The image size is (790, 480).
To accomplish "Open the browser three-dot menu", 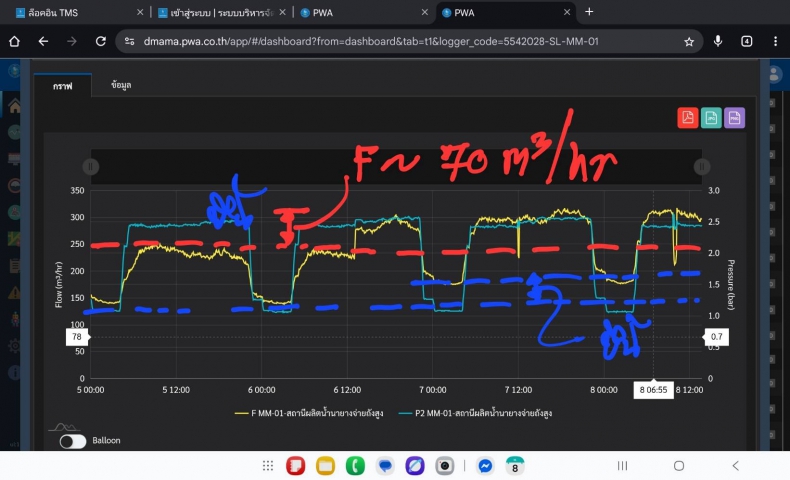I will 776,42.
